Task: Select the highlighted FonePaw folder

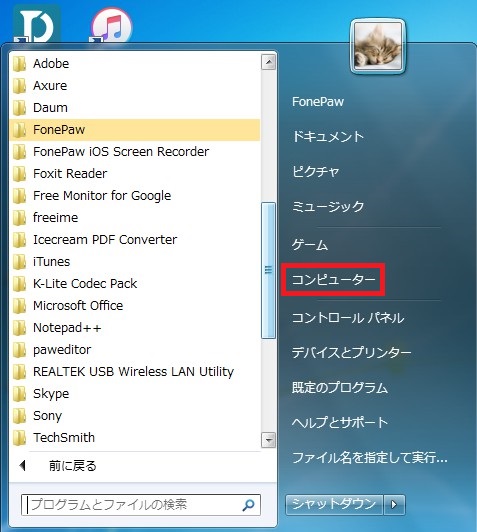Action: (135, 130)
